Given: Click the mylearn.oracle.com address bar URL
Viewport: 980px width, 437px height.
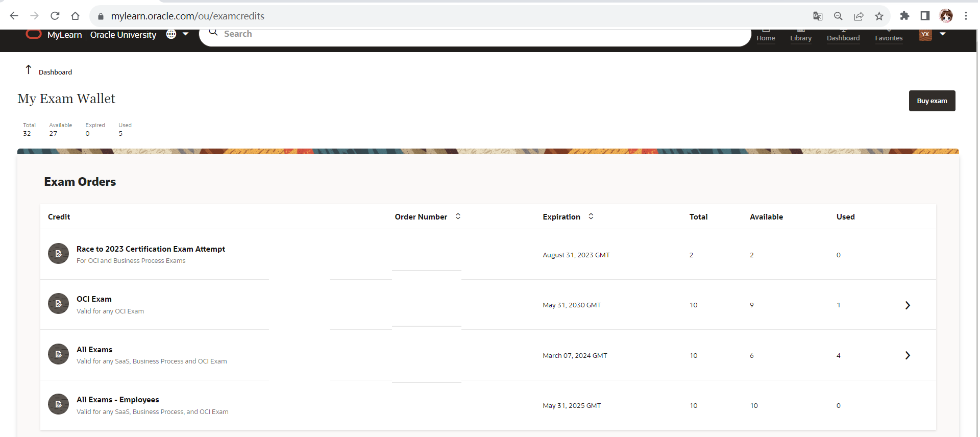Looking at the screenshot, I should pos(188,16).
